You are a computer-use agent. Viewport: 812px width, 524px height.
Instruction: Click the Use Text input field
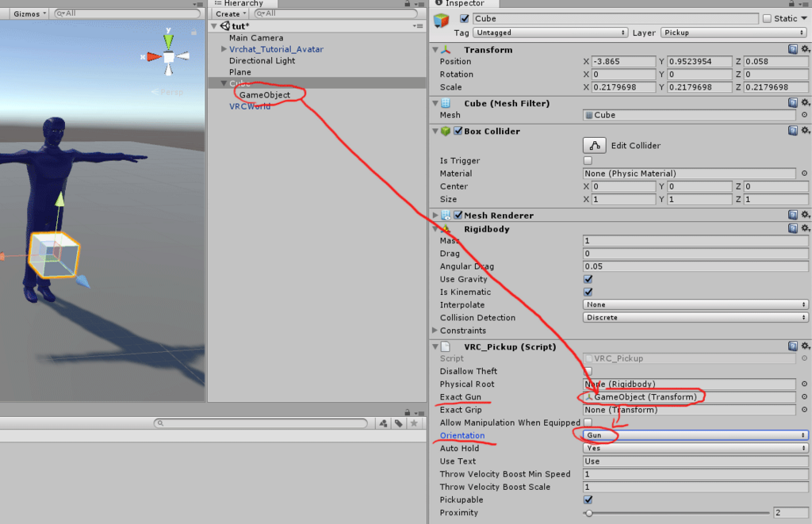pyautogui.click(x=695, y=461)
